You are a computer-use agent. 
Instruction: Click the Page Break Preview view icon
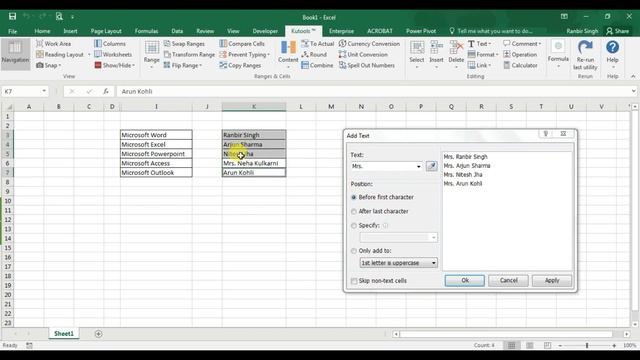[x=547, y=345]
